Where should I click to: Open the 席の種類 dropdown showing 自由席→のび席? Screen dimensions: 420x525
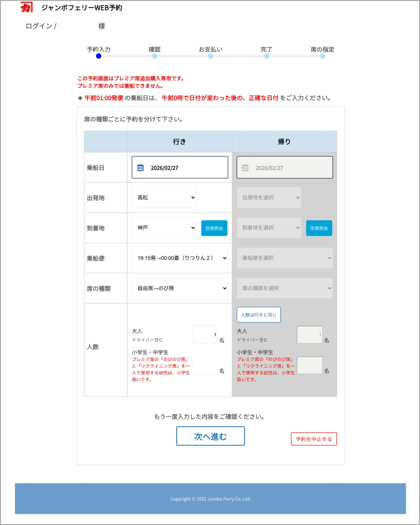pyautogui.click(x=180, y=288)
